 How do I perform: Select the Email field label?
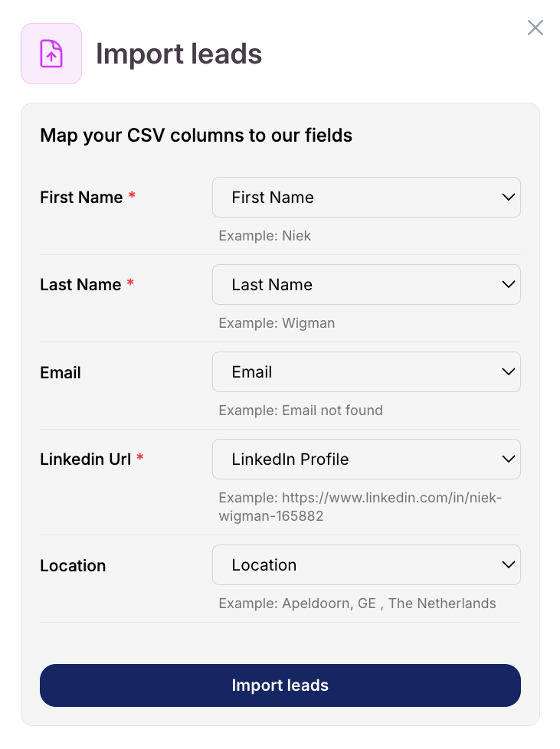61,373
